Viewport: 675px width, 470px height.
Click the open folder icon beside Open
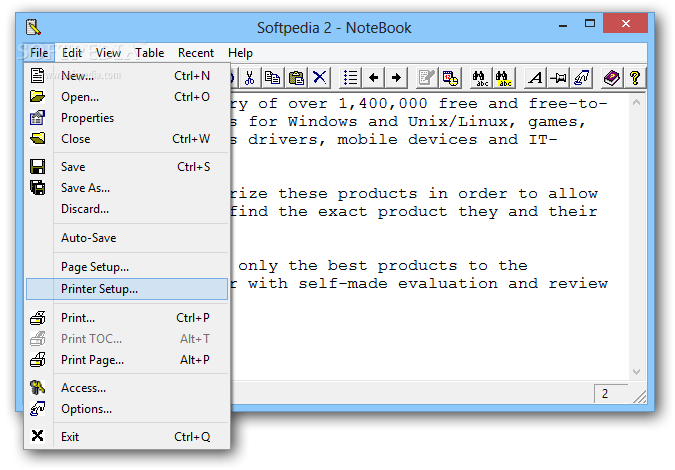tap(37, 96)
